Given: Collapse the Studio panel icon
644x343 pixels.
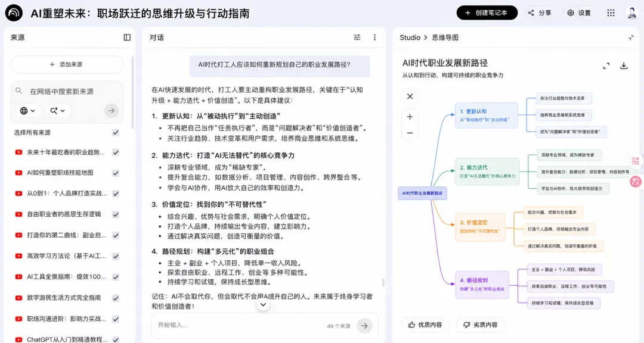Looking at the screenshot, I should coord(631,38).
